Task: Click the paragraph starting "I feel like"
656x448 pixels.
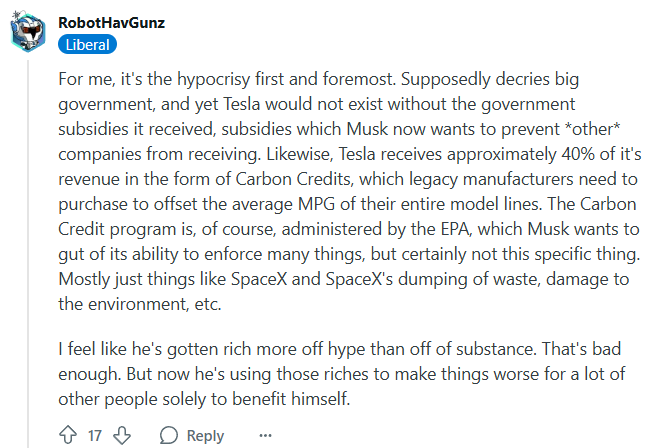Action: point(341,374)
